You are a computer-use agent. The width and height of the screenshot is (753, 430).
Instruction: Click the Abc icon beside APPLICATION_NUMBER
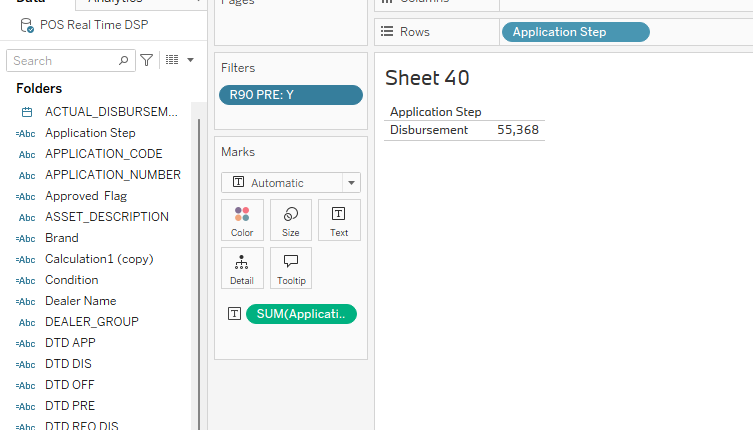pos(27,176)
